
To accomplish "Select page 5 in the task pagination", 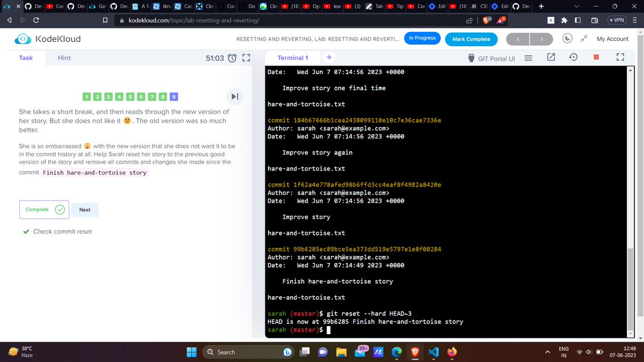I will 130,97.
